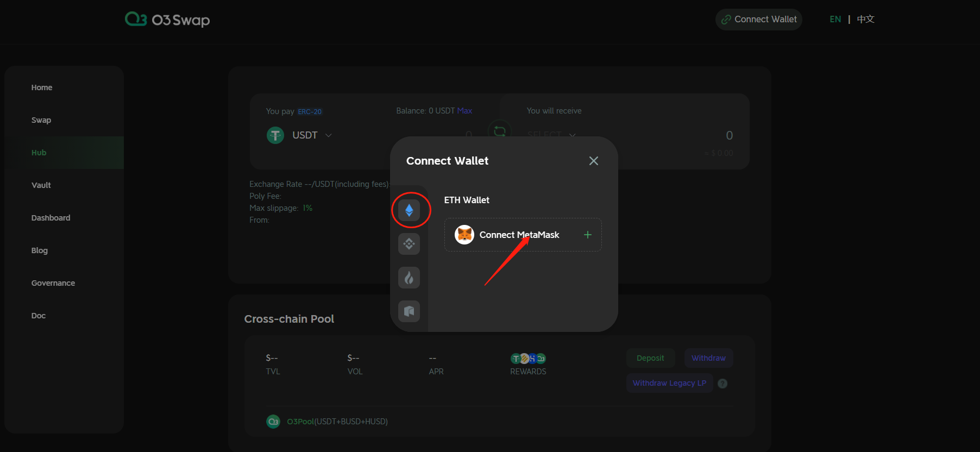Viewport: 980px width, 452px height.
Task: Click the '≈ $ 0.00' receive value
Action: coord(718,153)
